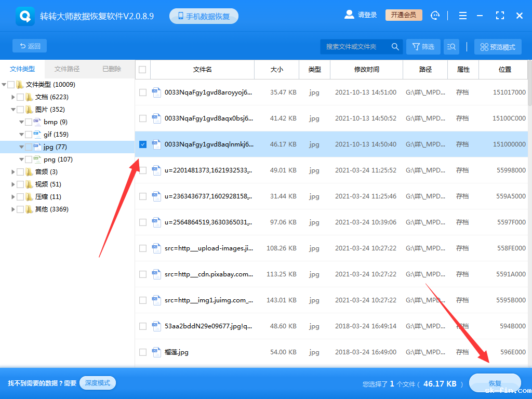Enable 深度模式 deep scan mode

97,382
